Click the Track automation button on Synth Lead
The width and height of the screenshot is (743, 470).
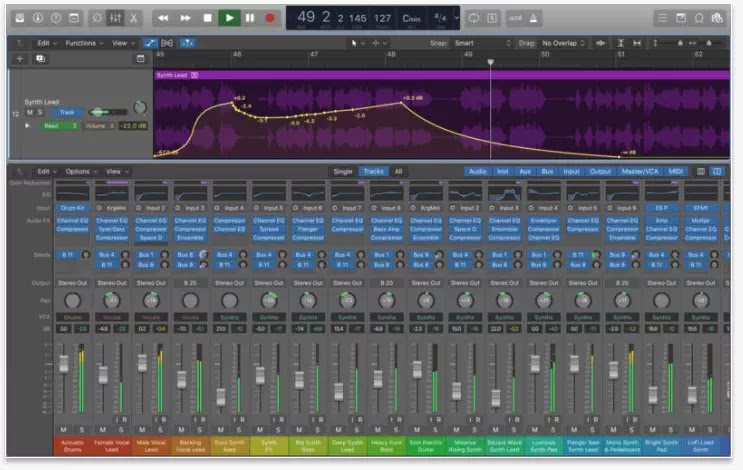point(67,112)
